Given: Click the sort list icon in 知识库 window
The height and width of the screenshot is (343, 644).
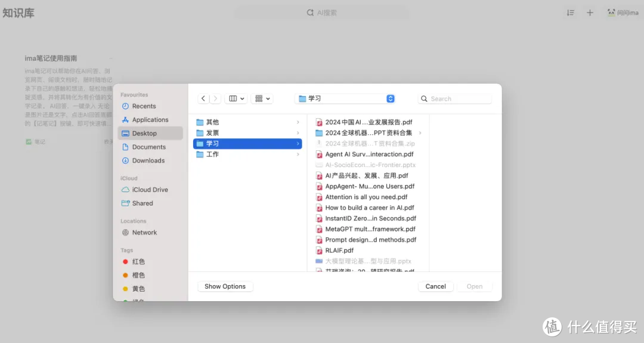Looking at the screenshot, I should pyautogui.click(x=571, y=13).
